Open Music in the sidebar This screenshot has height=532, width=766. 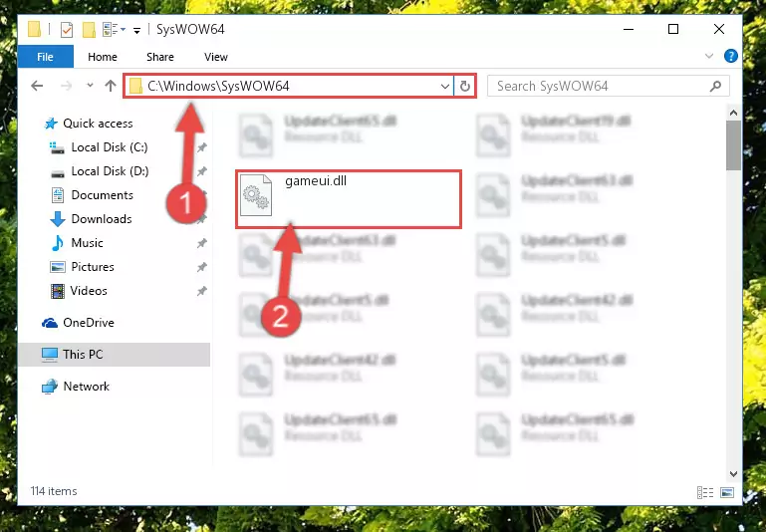87,243
